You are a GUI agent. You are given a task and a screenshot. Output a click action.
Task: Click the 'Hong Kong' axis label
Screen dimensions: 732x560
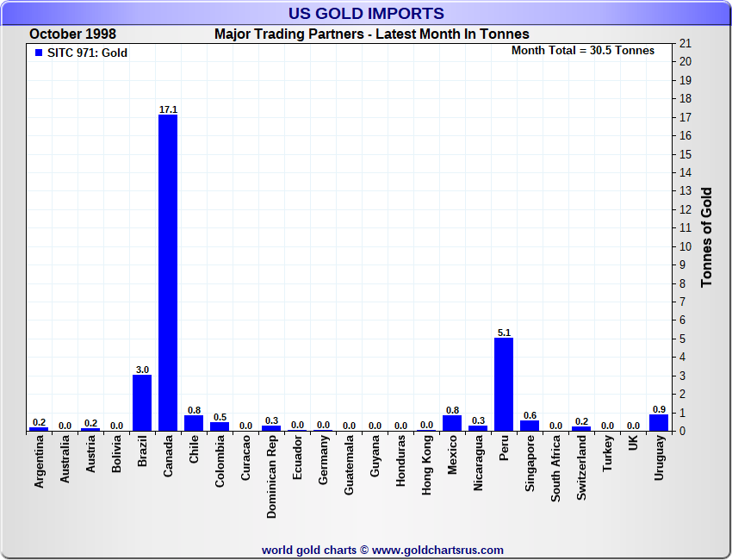(426, 464)
